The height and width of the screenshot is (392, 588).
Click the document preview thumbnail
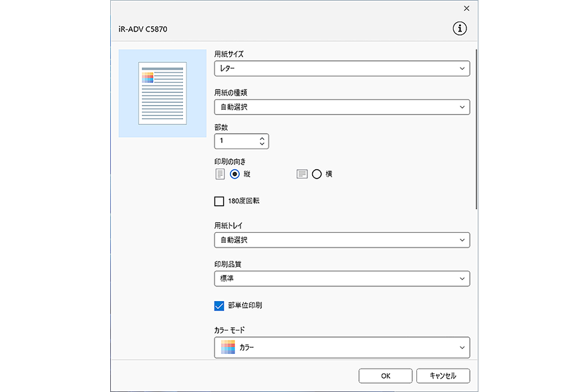162,94
